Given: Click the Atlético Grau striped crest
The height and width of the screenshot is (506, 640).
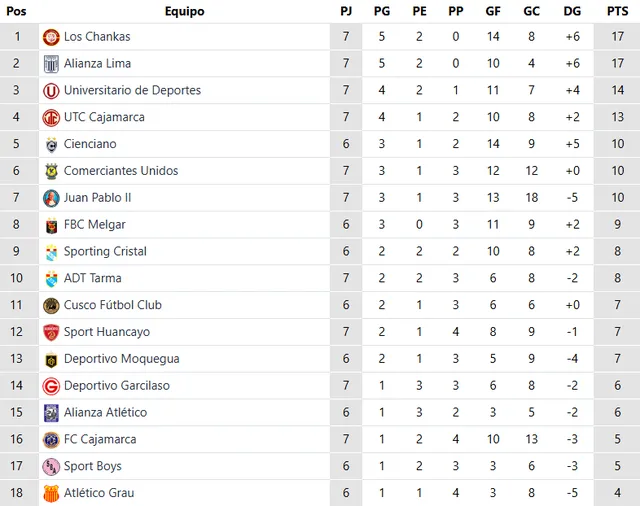Looking at the screenshot, I should pyautogui.click(x=51, y=493).
